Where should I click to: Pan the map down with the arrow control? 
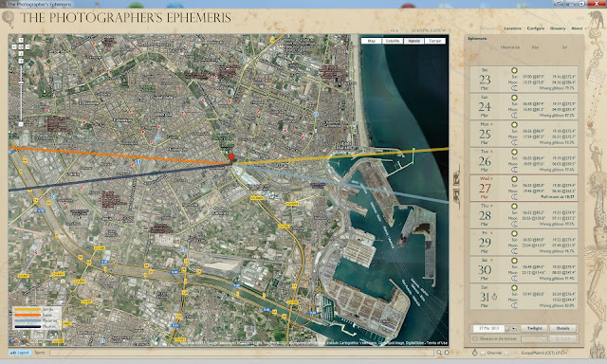point(21,54)
